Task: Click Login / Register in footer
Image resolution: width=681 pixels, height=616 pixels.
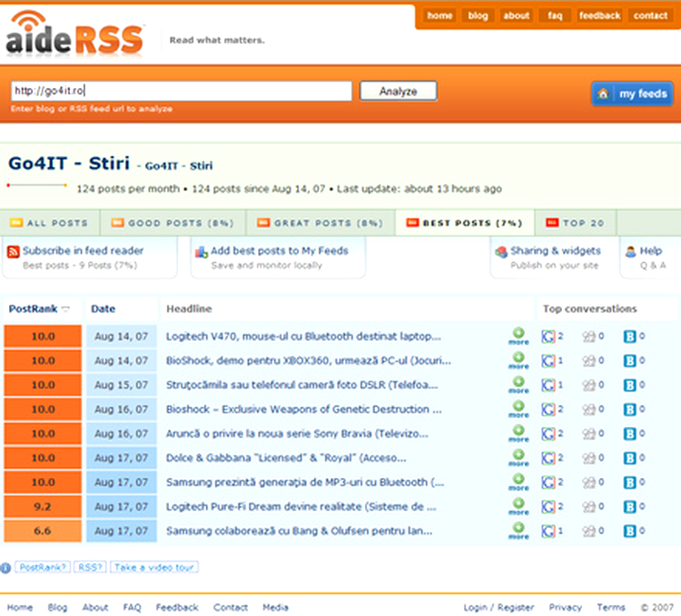Action: (x=498, y=607)
